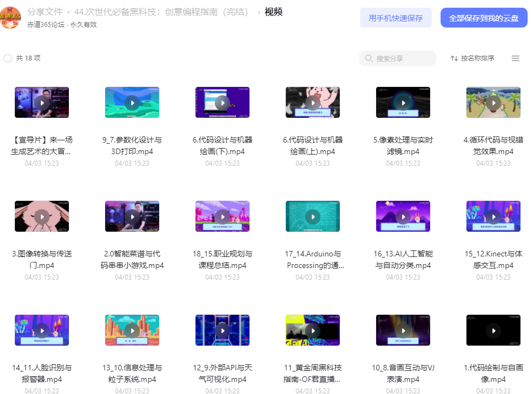Screen dimensions: 532x394
Task: Click the search magnifier icon
Action: [x=369, y=58]
